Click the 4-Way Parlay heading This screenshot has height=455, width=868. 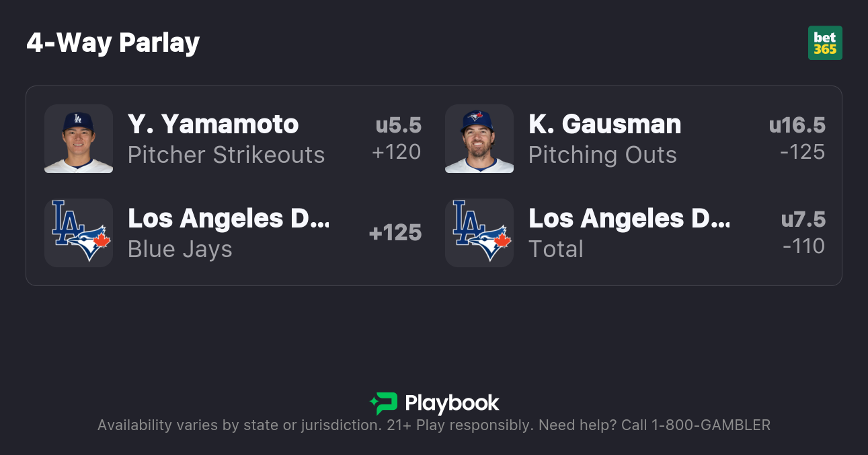113,43
